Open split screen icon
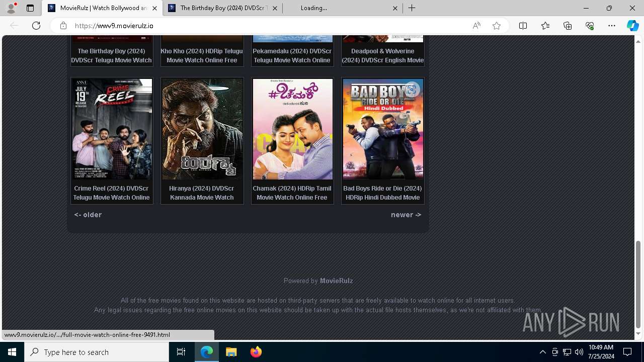The height and width of the screenshot is (362, 644). (523, 26)
